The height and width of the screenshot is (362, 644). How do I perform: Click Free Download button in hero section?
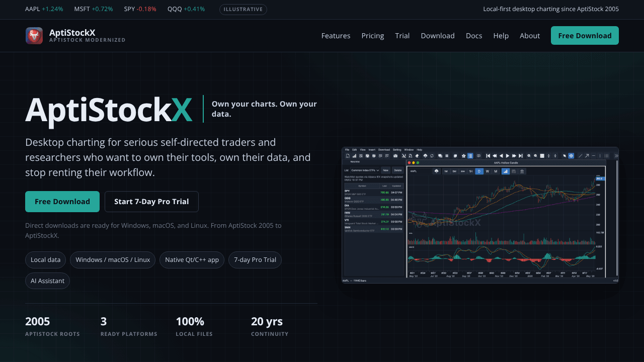62,202
